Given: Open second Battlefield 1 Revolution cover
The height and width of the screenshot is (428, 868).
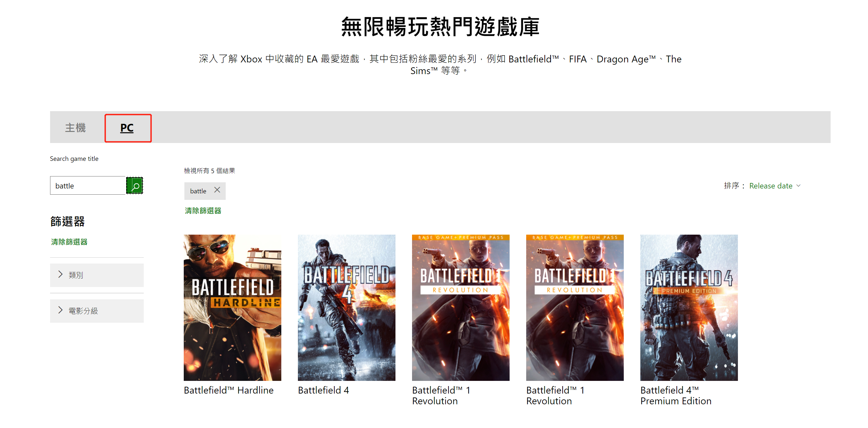Looking at the screenshot, I should [575, 307].
